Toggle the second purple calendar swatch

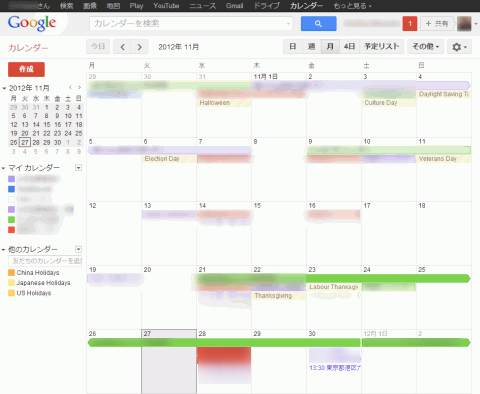(11, 209)
